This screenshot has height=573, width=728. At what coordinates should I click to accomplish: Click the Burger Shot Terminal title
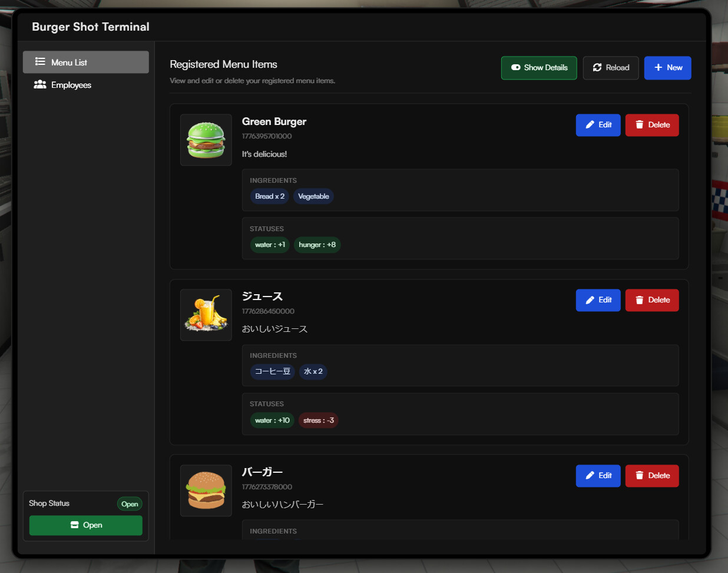91,27
